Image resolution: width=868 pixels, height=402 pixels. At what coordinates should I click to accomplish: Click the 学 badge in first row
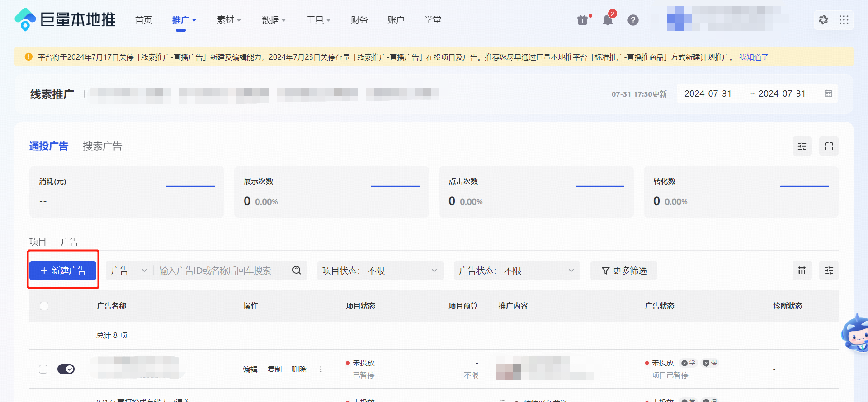click(x=689, y=363)
